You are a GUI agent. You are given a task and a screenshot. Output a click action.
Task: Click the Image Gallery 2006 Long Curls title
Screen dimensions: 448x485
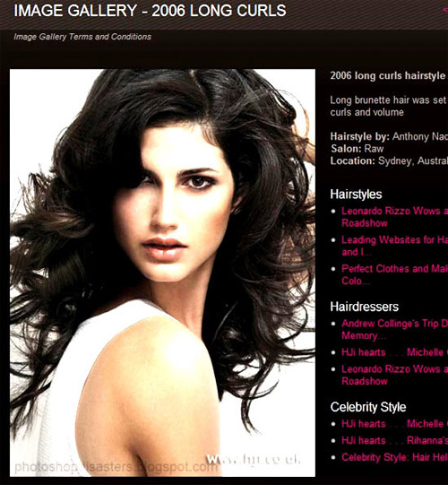tap(150, 11)
